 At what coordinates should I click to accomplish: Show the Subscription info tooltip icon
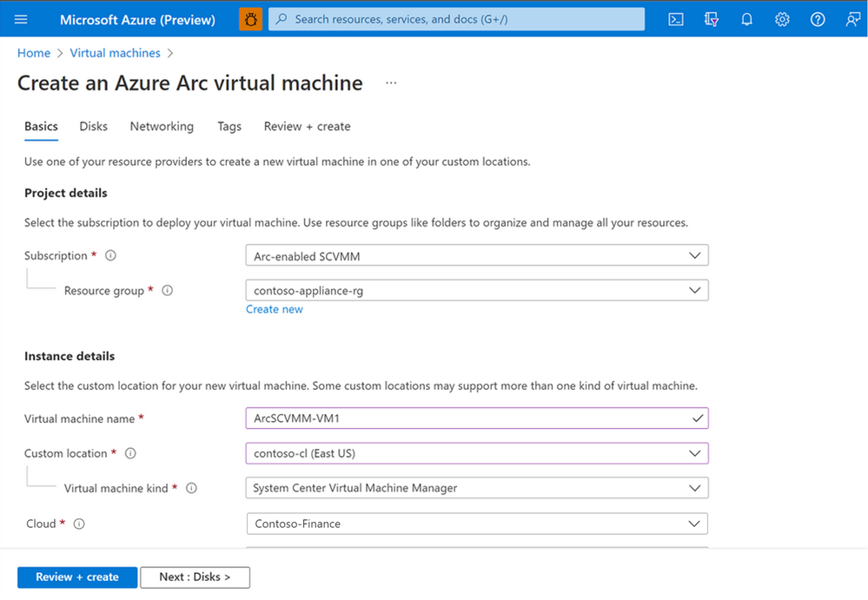pos(110,256)
